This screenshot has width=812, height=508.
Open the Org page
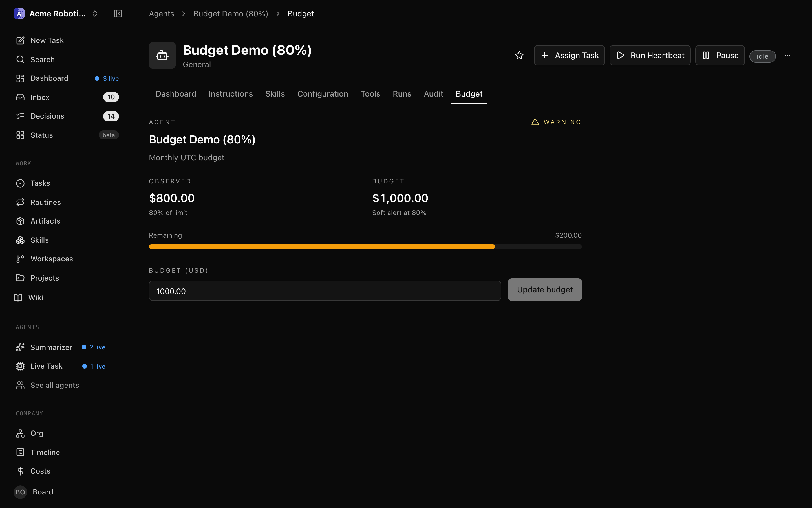coord(67,433)
